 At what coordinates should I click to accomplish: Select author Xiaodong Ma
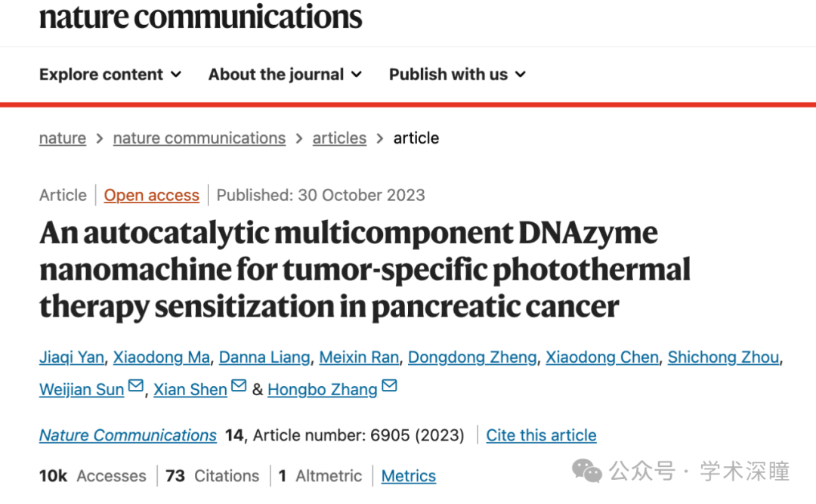pos(162,357)
